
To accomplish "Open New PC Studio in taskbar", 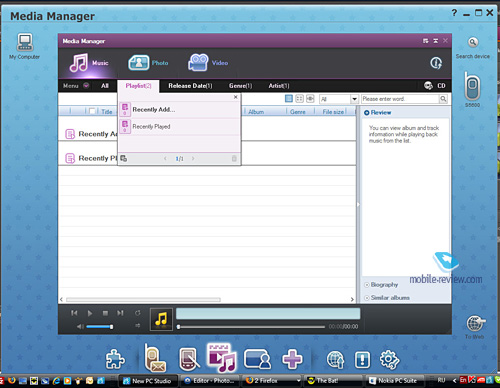I will [x=147, y=380].
